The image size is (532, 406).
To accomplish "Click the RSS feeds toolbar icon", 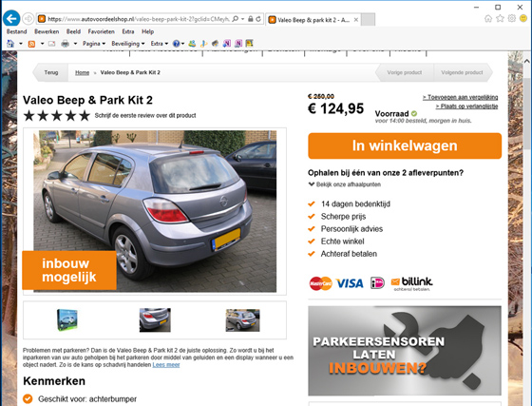I will [x=31, y=44].
